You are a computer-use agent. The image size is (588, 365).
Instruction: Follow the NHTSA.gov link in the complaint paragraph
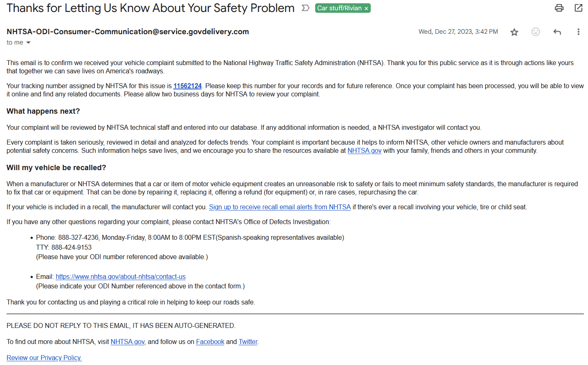[x=364, y=151]
